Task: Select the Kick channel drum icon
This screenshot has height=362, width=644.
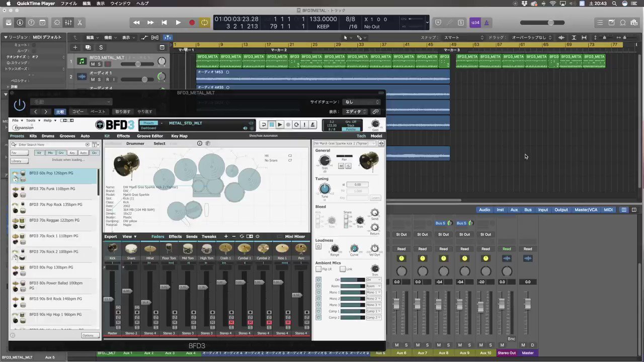Action: [x=112, y=248]
